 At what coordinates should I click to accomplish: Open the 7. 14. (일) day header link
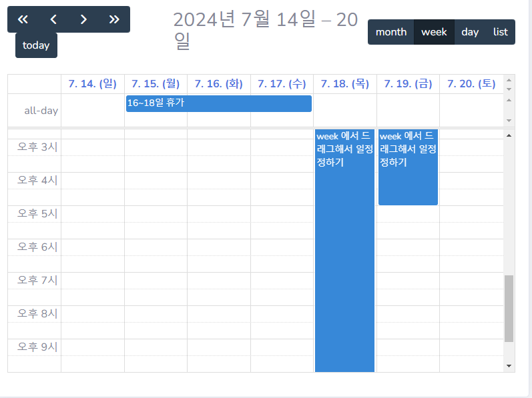[x=92, y=83]
